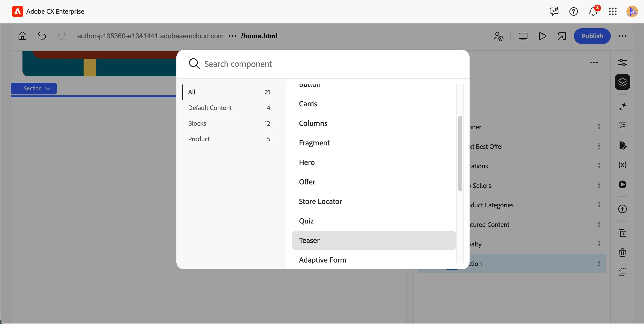This screenshot has height=324, width=644.
Task: Click the add plus circle icon
Action: click(622, 209)
